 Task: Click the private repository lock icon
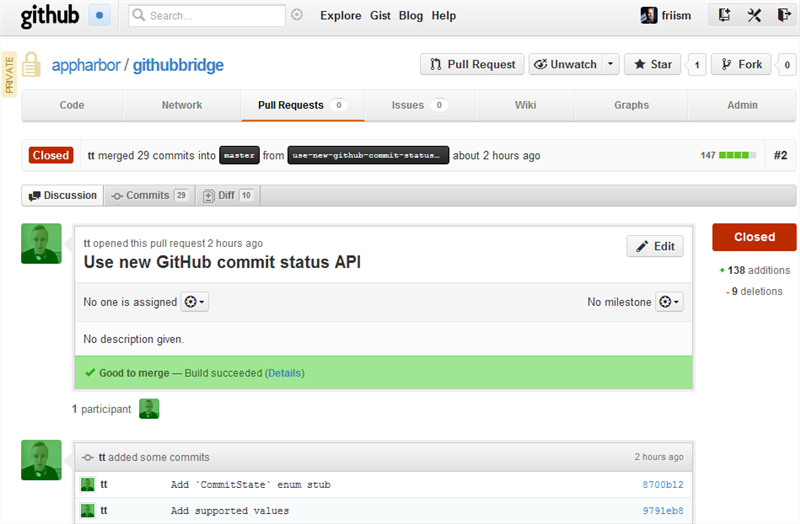click(x=31, y=64)
